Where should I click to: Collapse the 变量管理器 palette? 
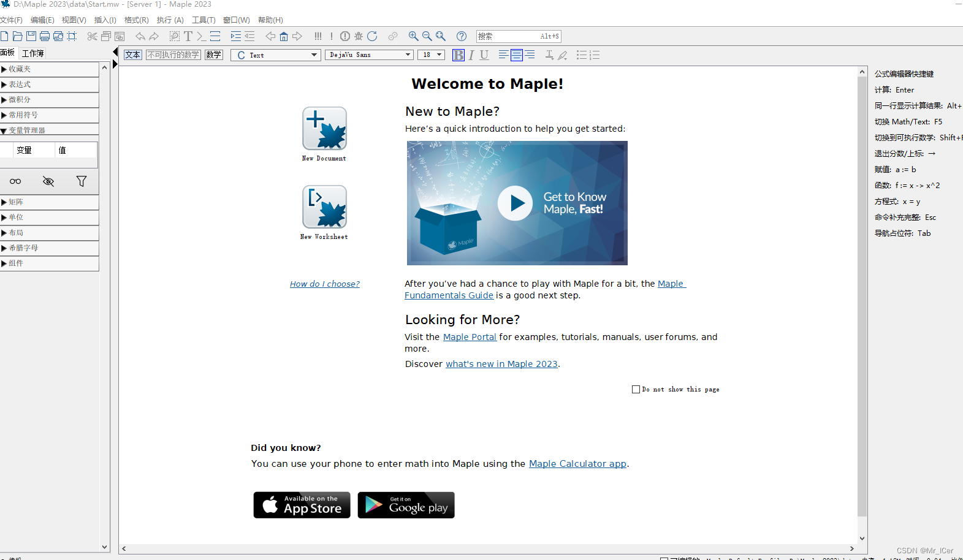point(49,130)
